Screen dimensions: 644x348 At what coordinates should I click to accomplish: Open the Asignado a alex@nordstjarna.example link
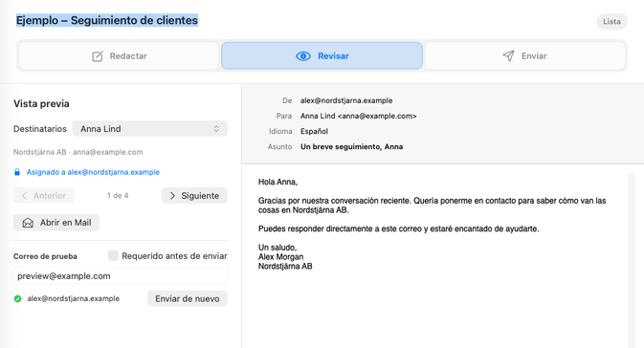pos(93,172)
